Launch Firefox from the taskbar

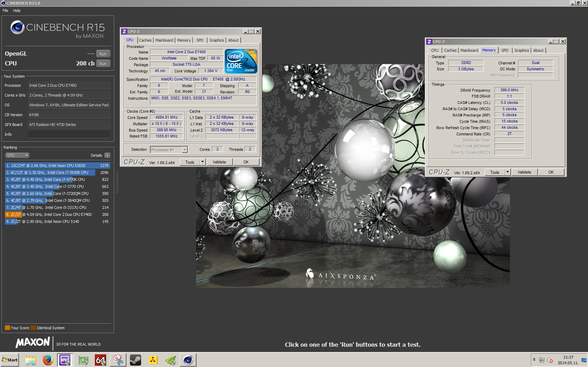[x=48, y=360]
